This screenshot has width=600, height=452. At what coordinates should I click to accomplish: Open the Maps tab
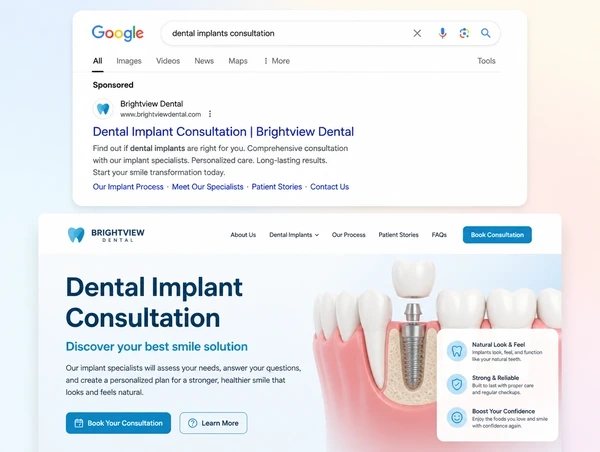pyautogui.click(x=238, y=61)
